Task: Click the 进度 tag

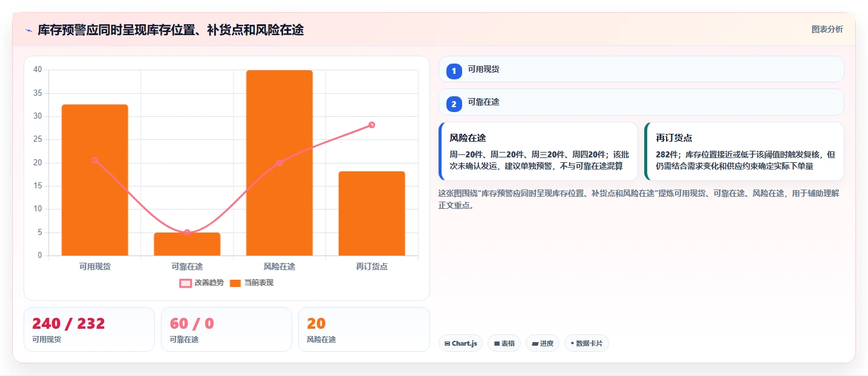Action: coord(543,343)
